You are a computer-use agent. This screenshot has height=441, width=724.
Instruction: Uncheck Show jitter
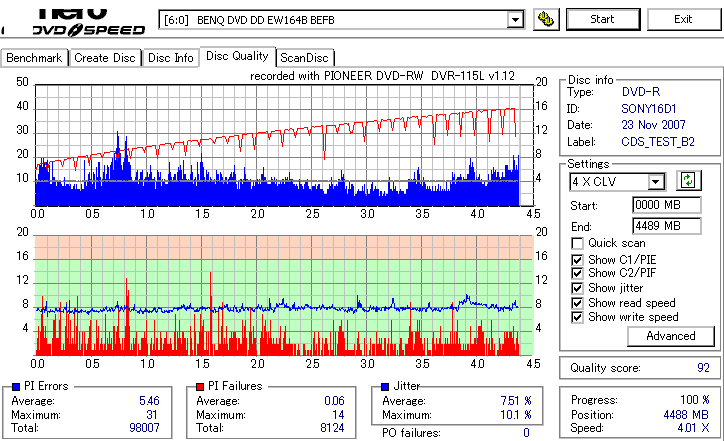click(577, 288)
